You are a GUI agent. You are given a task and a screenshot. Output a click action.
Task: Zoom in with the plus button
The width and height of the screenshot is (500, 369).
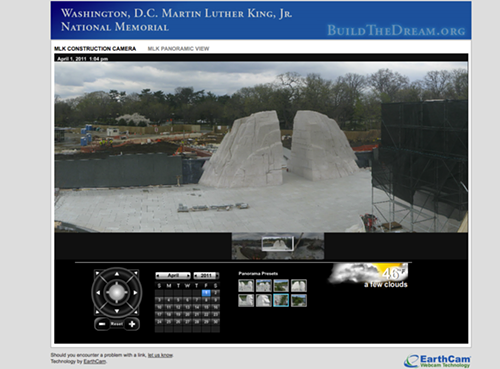click(132, 324)
